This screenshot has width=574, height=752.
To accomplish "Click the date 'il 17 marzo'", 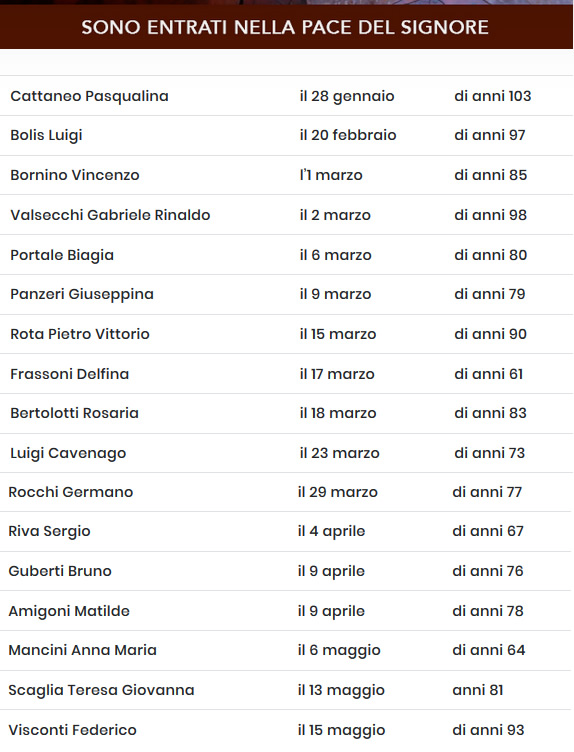I will point(337,374).
